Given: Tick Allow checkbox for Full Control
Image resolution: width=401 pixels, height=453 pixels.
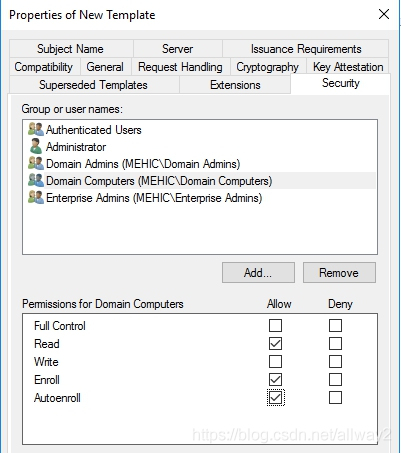Looking at the screenshot, I should click(x=275, y=325).
